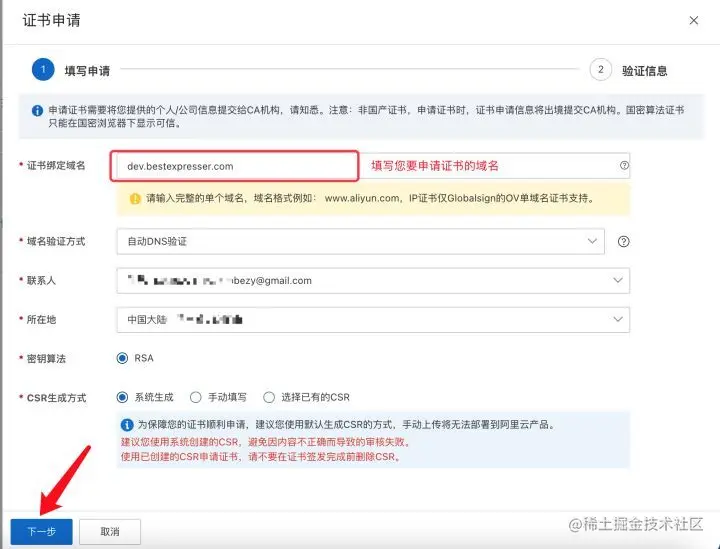Click the 下一步 button
720x549 pixels.
pyautogui.click(x=41, y=532)
